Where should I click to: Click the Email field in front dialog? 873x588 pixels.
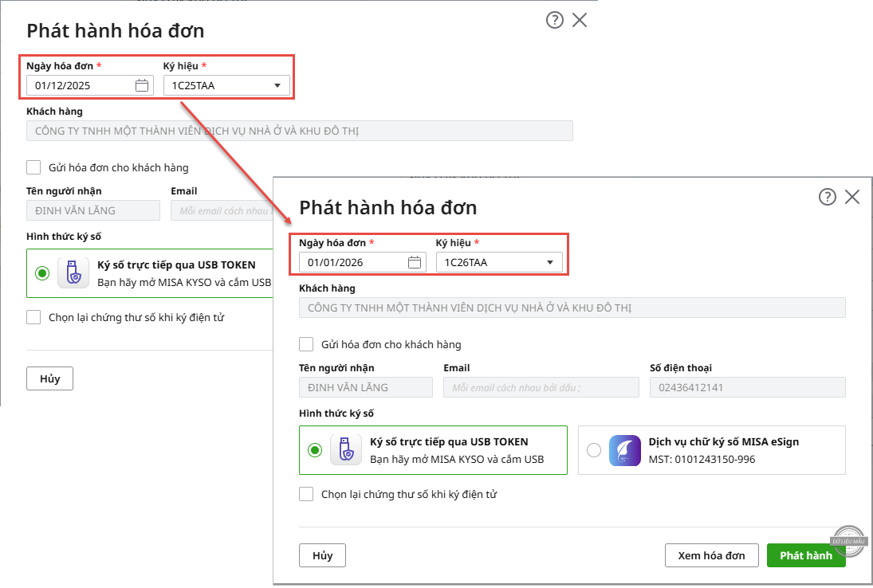tap(541, 387)
